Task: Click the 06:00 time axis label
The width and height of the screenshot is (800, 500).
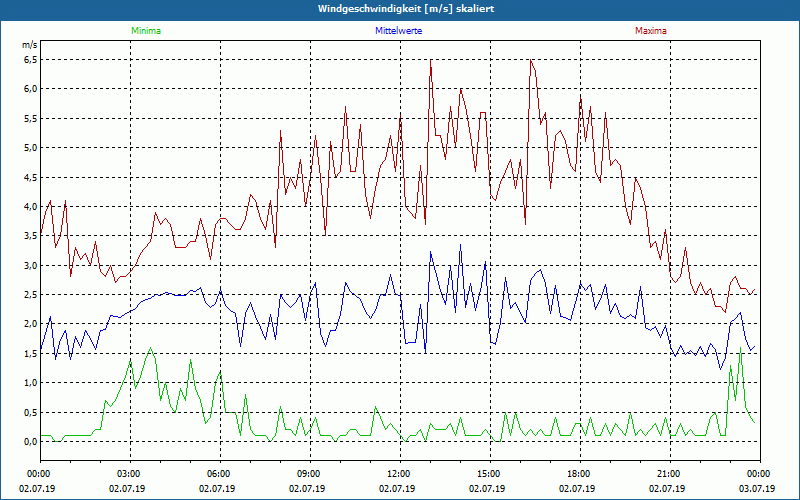Action: [x=217, y=474]
